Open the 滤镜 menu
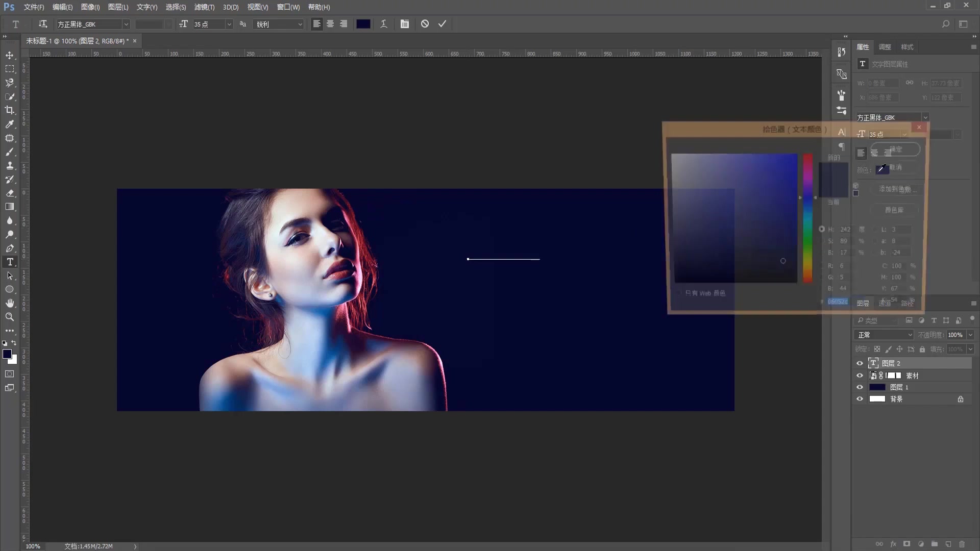 click(x=204, y=7)
